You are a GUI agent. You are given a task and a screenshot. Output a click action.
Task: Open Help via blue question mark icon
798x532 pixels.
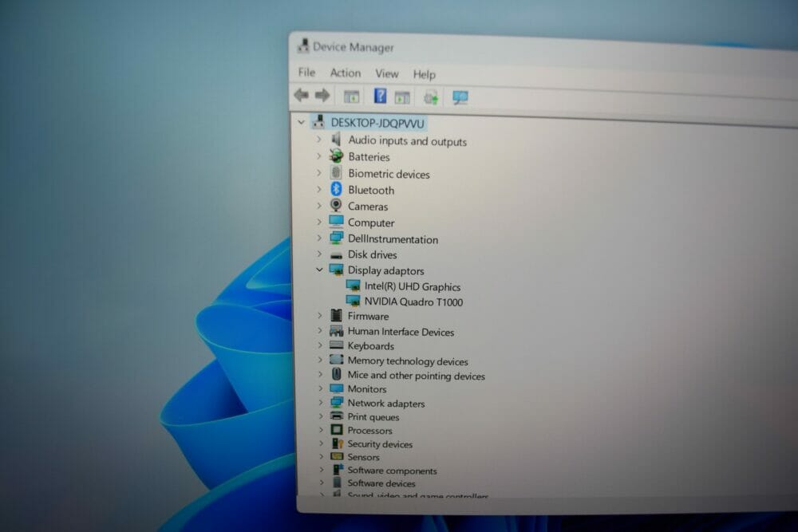point(380,96)
